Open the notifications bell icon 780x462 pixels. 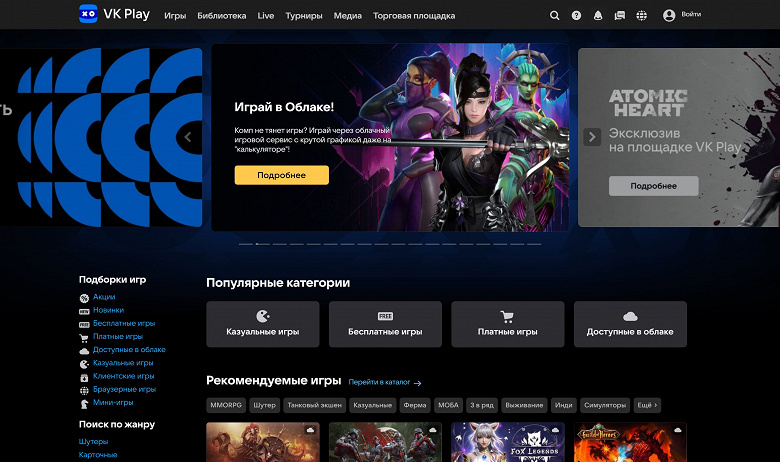pos(598,15)
